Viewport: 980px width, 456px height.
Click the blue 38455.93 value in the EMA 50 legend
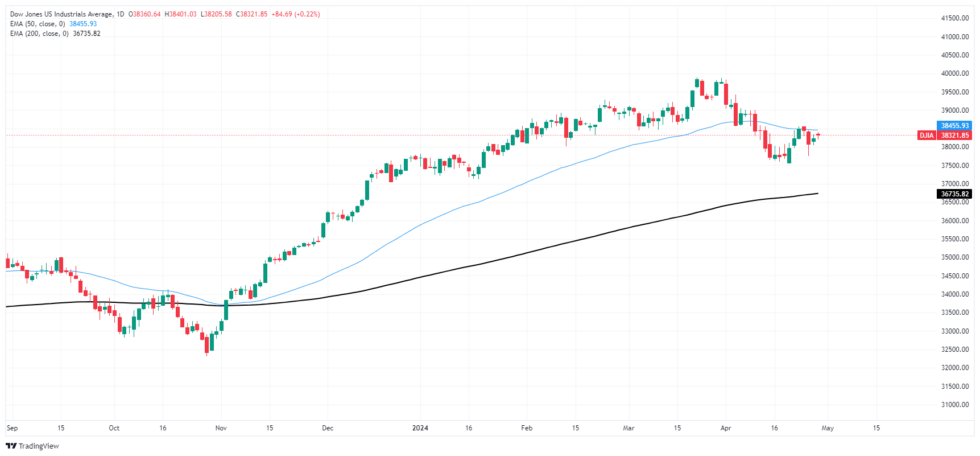tap(83, 24)
